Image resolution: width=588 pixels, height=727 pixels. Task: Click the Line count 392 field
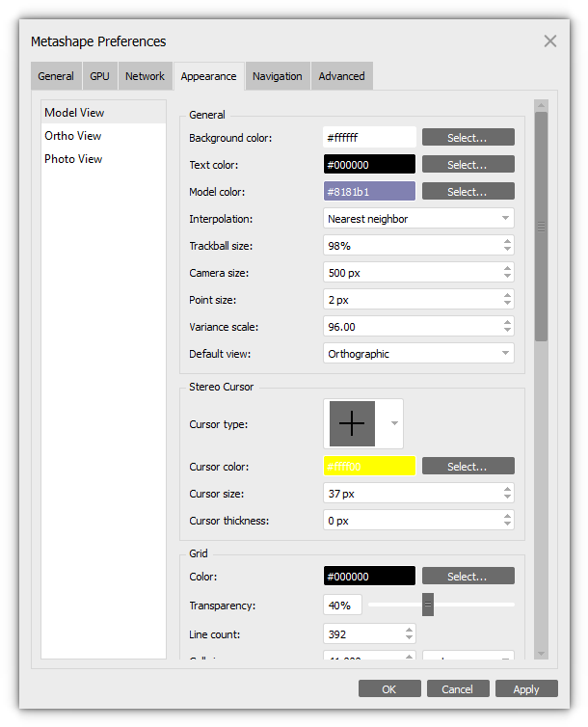[x=369, y=633]
